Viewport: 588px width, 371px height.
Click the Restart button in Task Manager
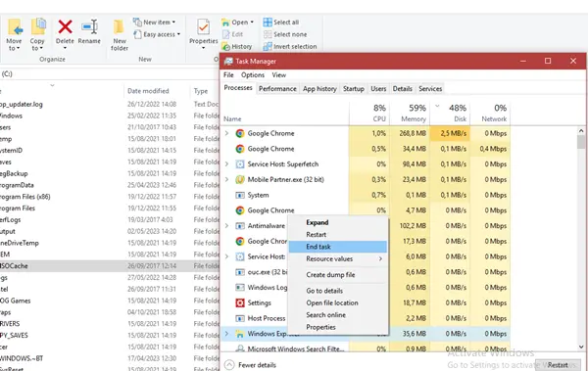pos(558,364)
